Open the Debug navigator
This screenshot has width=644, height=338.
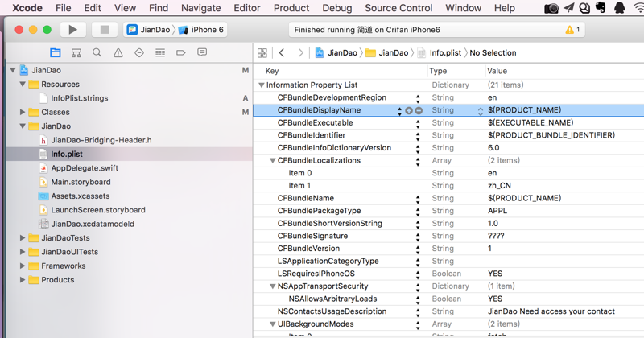click(x=160, y=52)
